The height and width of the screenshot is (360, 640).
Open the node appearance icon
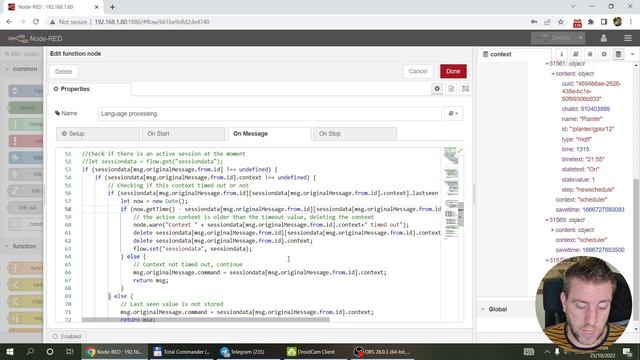[x=465, y=89]
